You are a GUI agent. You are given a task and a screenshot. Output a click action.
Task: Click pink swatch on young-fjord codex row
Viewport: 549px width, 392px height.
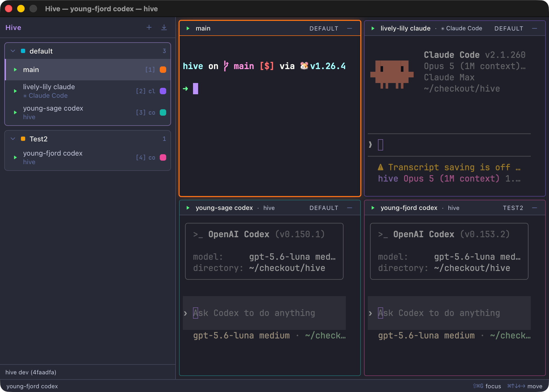[x=163, y=157]
